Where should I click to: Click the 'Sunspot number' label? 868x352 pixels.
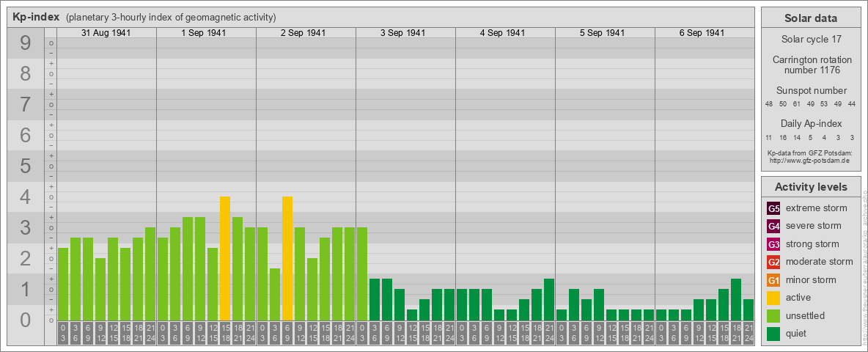(811, 90)
